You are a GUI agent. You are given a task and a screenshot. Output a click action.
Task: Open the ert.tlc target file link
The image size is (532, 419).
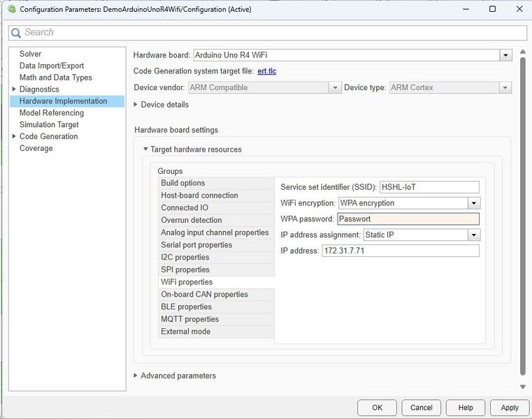(266, 71)
